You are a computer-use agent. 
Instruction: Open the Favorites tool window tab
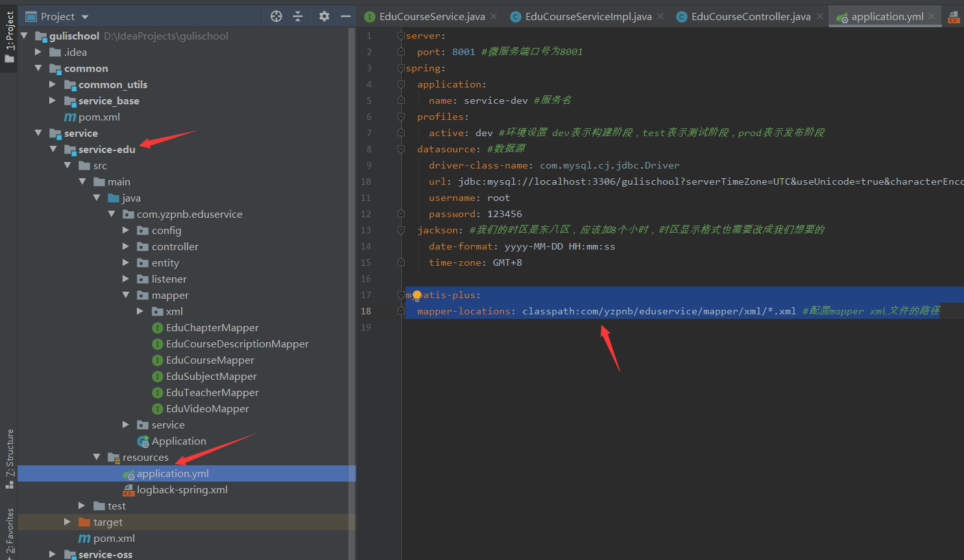[9, 533]
